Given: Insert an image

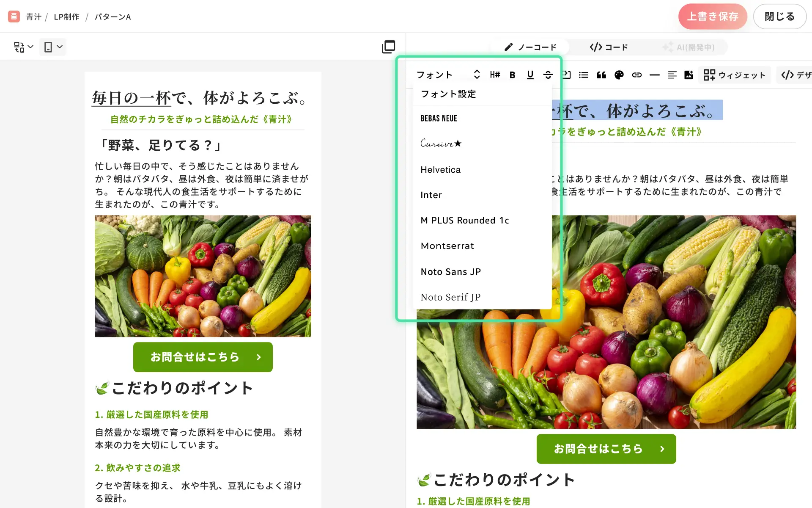Looking at the screenshot, I should [689, 75].
